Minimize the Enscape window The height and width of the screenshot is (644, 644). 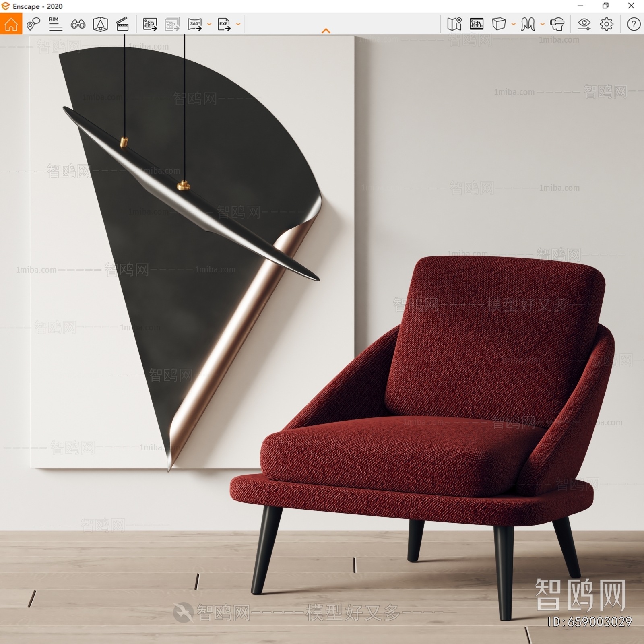580,6
